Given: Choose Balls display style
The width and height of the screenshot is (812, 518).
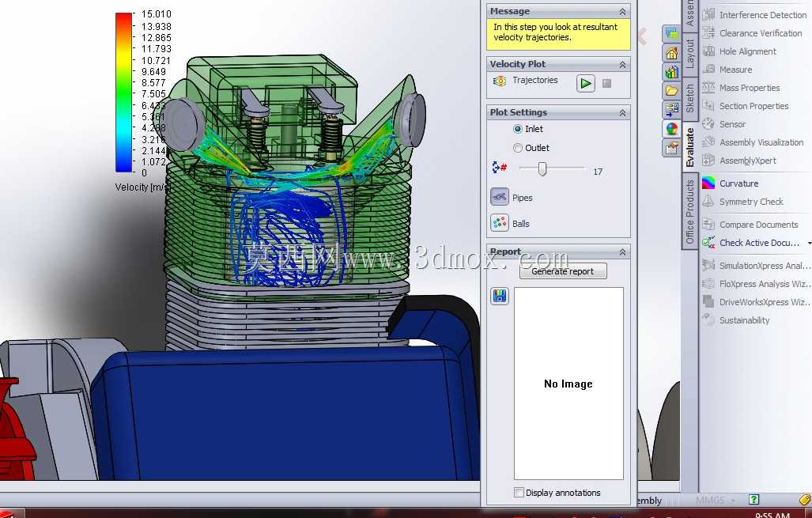Looking at the screenshot, I should 500,223.
